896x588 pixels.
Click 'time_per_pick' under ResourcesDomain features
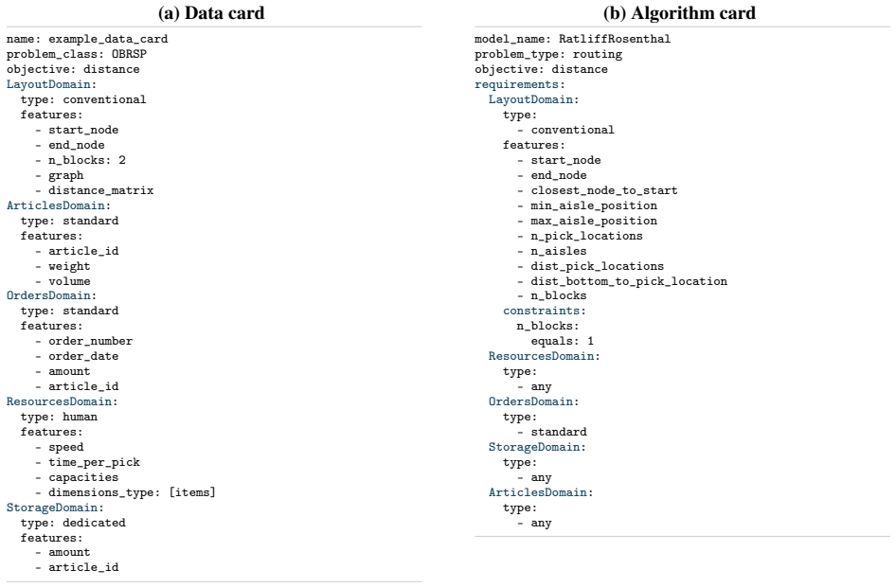tap(94, 462)
